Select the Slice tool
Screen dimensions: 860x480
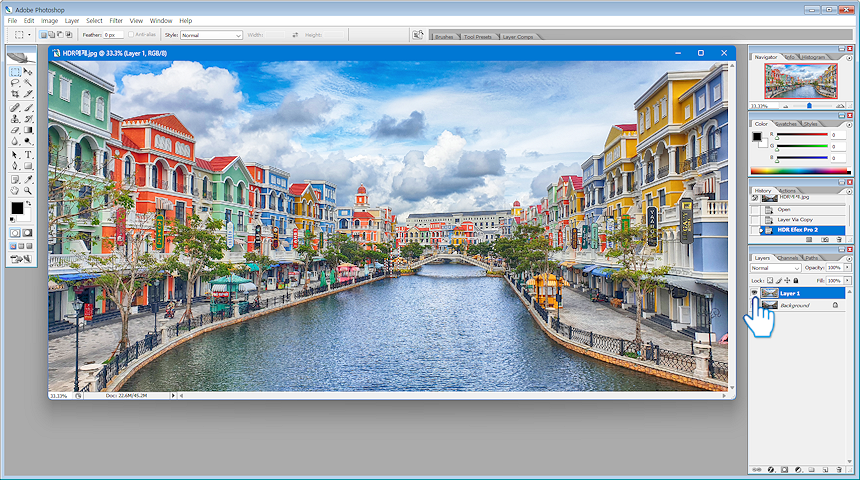tap(28, 94)
